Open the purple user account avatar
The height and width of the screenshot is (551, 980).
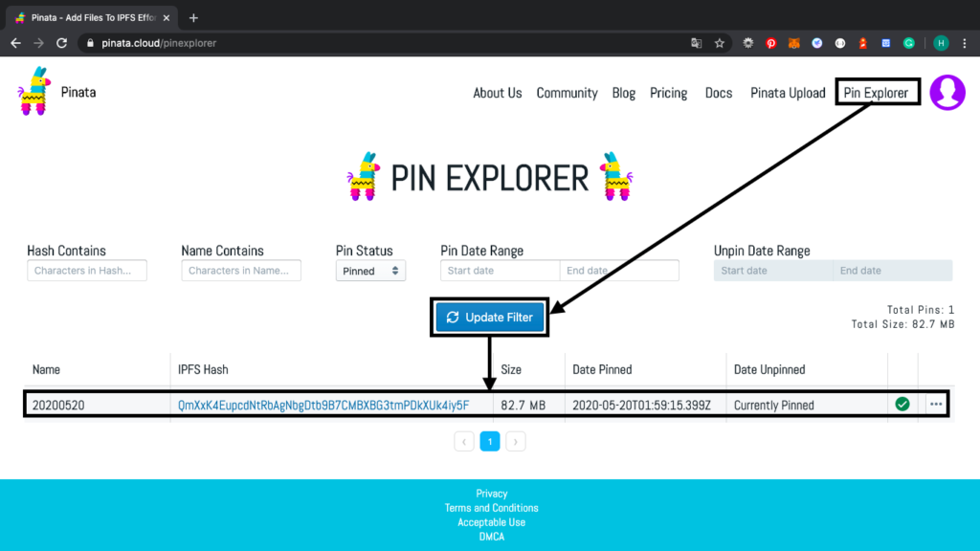(947, 93)
